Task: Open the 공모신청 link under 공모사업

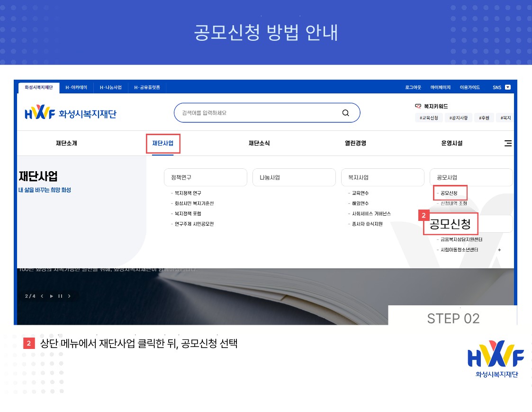Action: coord(450,192)
